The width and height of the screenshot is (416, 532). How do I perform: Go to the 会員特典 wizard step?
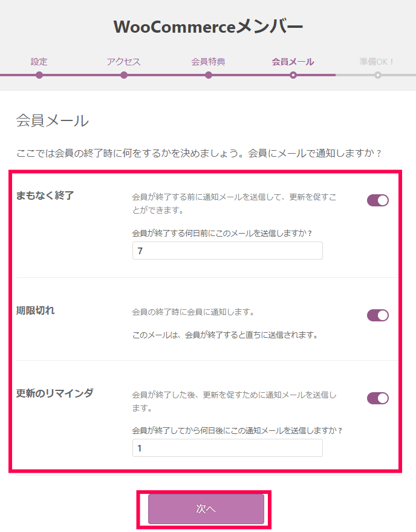tap(208, 62)
